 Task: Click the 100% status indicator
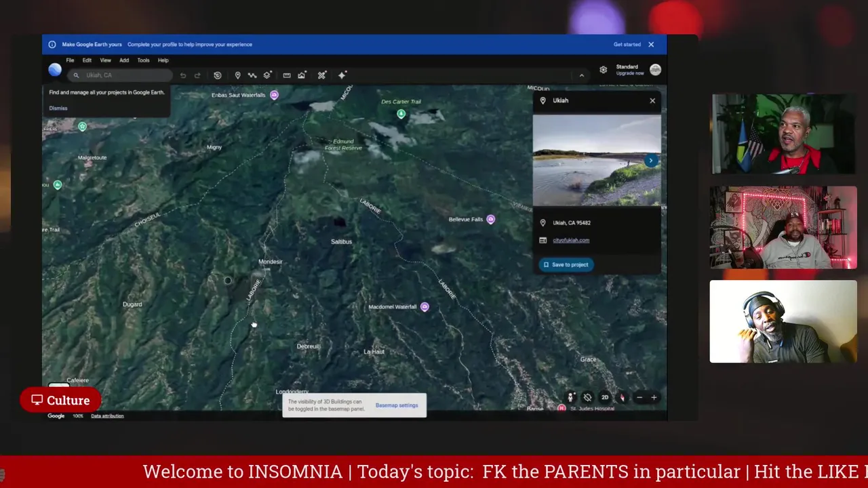[78, 416]
